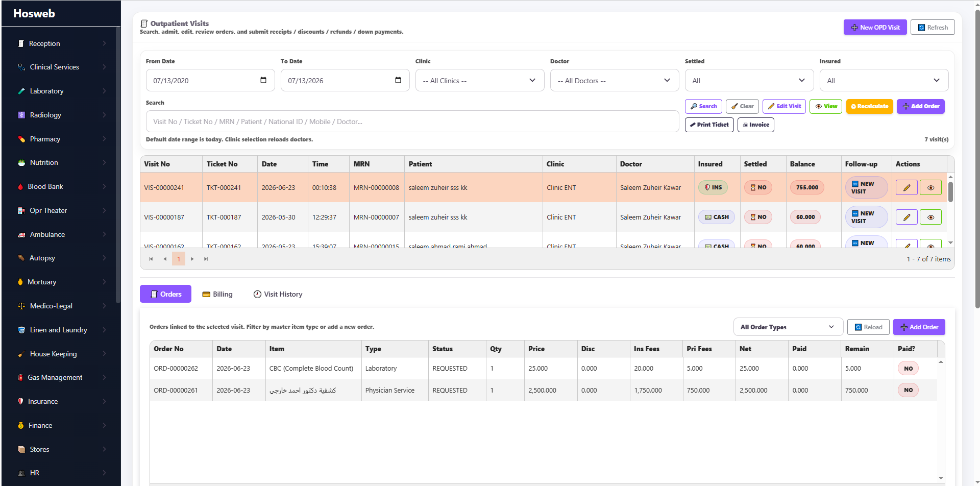Screen dimensions: 980x486
Task: Open the All Order Types dropdown
Action: tap(788, 327)
